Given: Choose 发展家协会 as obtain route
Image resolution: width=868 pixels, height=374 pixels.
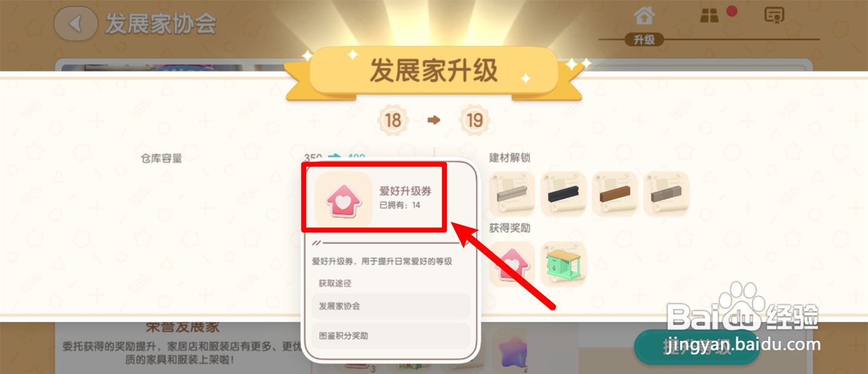Looking at the screenshot, I should (x=391, y=306).
